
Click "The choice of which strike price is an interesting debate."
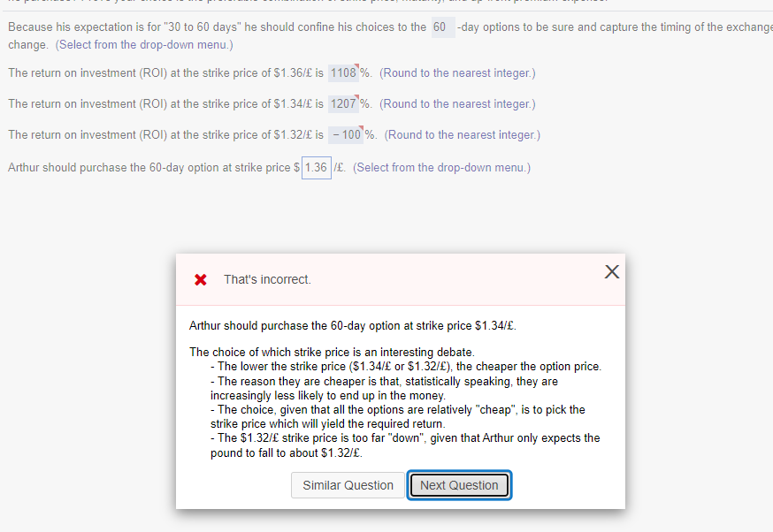(x=332, y=353)
